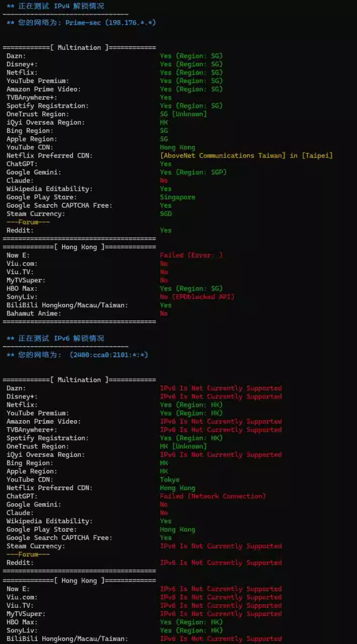Click the 'No (EPDblocked API)' SonyLiv result
Image resolution: width=357 pixels, height=644 pixels.
point(197,297)
